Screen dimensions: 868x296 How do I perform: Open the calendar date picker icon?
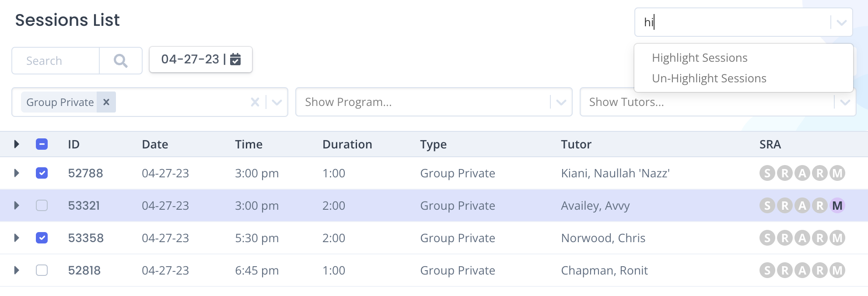(235, 59)
